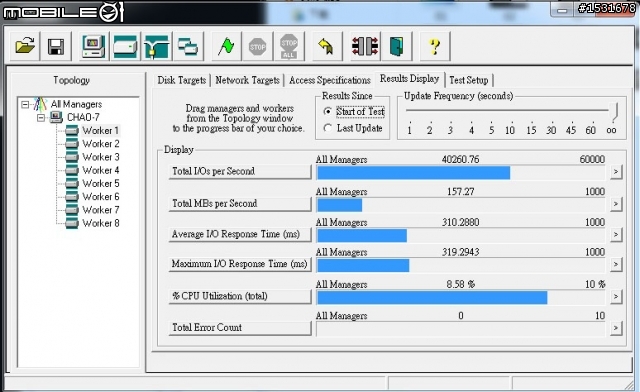Expand Total I/Os per Second arrow
The height and width of the screenshot is (392, 640).
click(x=616, y=172)
